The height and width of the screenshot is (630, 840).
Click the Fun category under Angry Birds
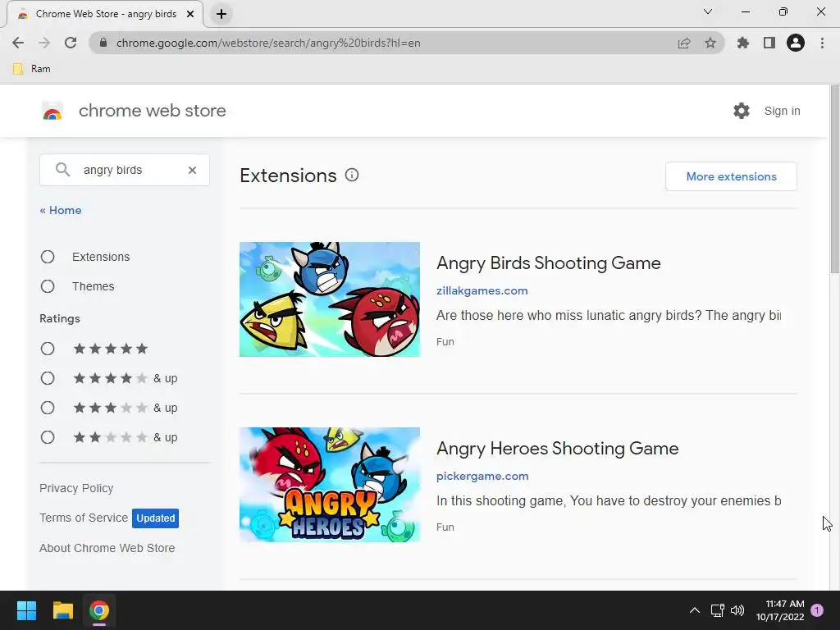coord(445,342)
